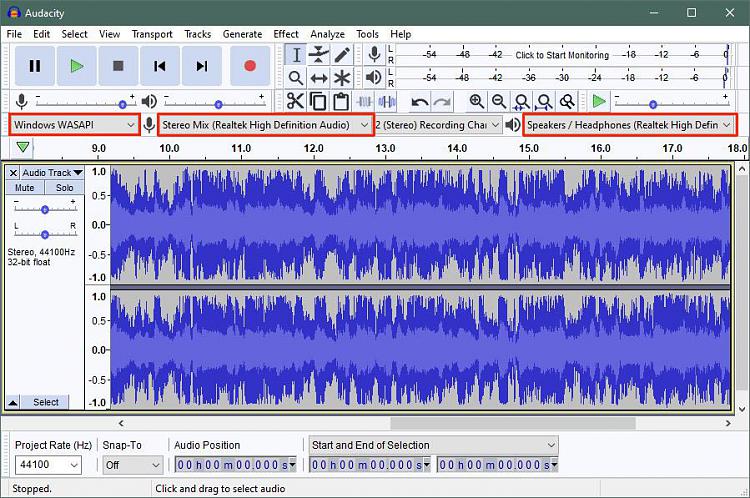Screen dimensions: 750x498
Task: Click the Stop button
Action: point(118,66)
